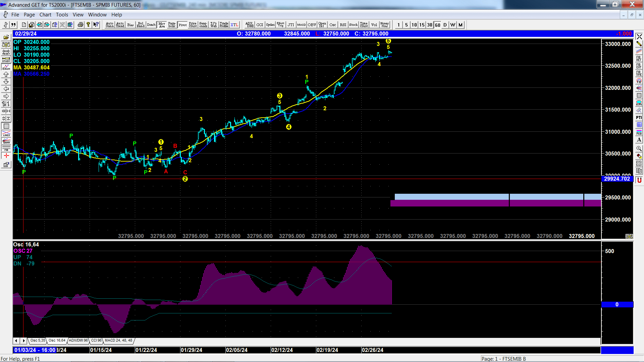Click the yellow question mark help icon
Screen dimensions: 644x362
click(x=88, y=25)
